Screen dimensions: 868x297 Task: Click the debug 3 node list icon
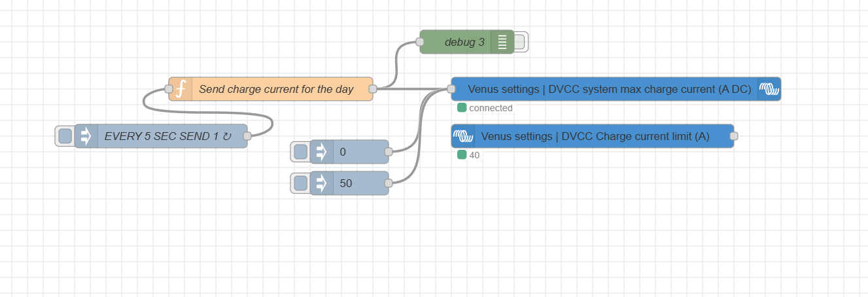[502, 42]
